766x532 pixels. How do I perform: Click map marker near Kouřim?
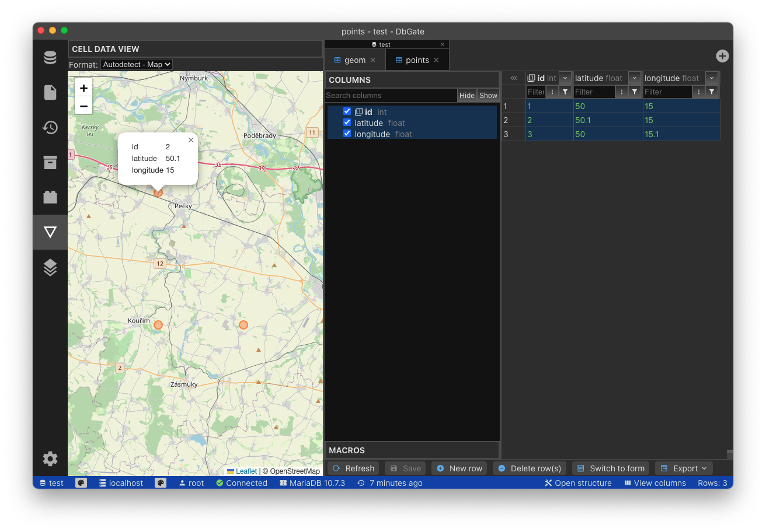pyautogui.click(x=158, y=325)
